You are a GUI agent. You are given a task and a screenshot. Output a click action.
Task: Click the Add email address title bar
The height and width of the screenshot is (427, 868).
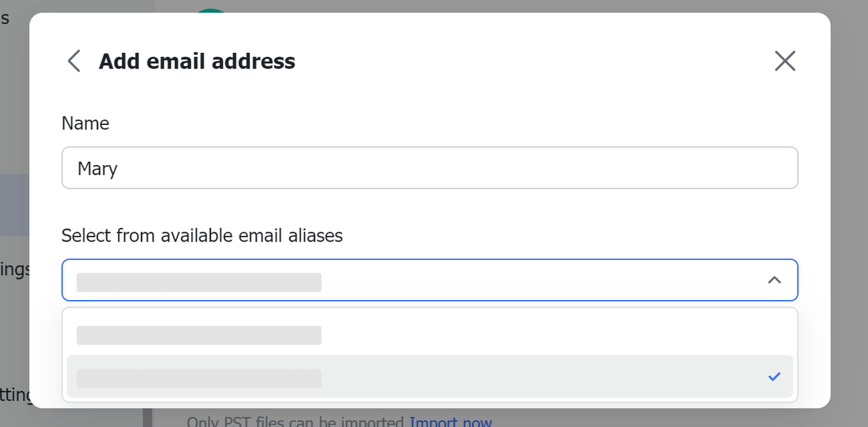click(x=197, y=60)
